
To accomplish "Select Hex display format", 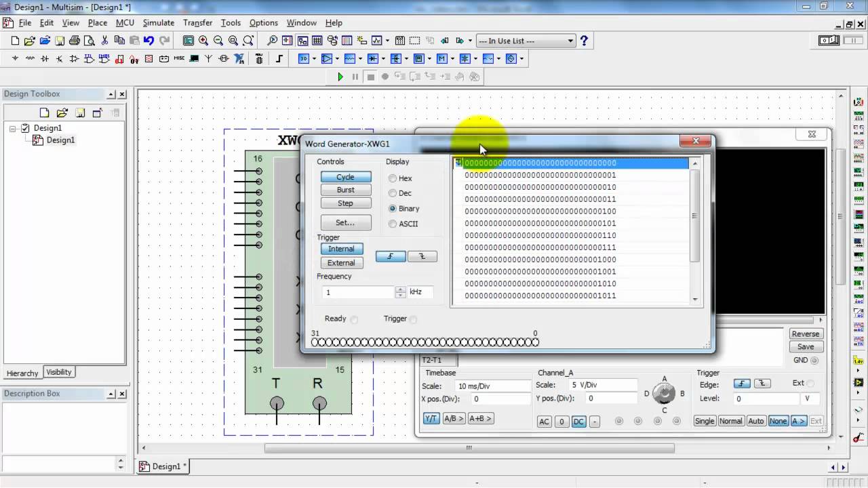I will [393, 178].
